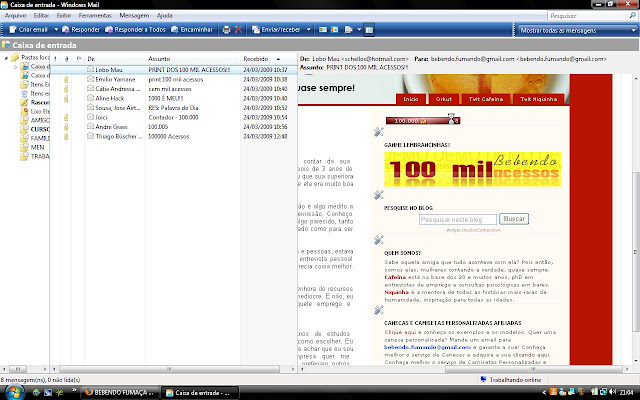
Task: Click the red delete X icon
Action: [238, 29]
